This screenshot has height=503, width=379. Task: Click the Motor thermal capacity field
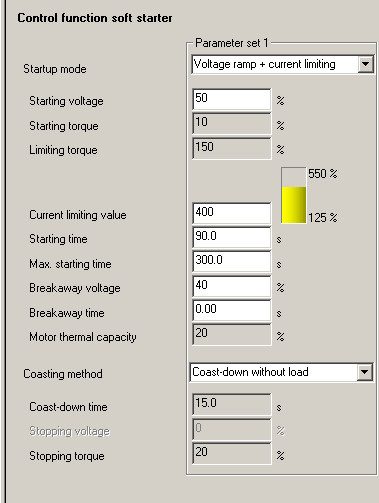point(231,334)
